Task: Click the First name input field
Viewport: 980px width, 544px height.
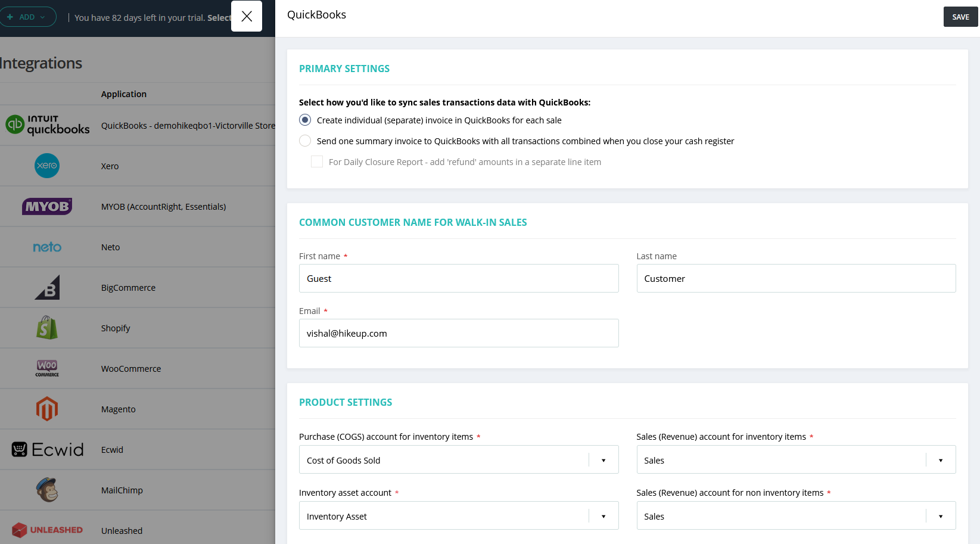Action: [x=459, y=278]
